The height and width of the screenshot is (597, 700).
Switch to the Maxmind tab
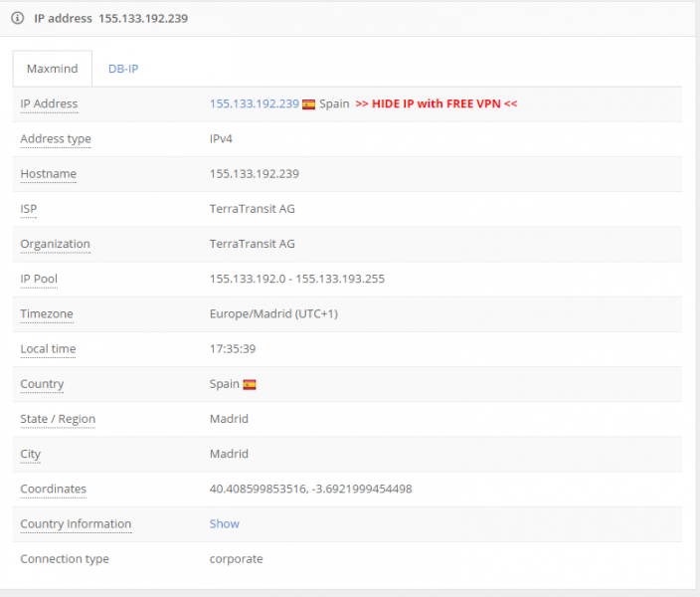click(x=53, y=69)
